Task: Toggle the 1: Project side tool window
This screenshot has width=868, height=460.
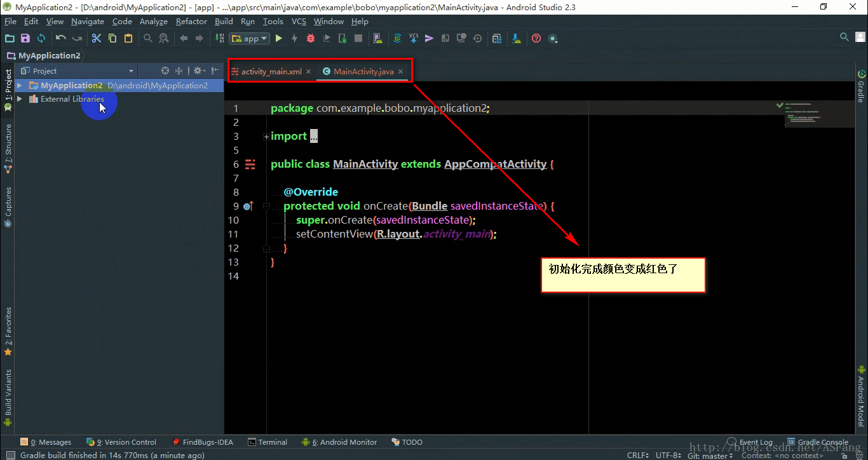Action: pos(8,90)
